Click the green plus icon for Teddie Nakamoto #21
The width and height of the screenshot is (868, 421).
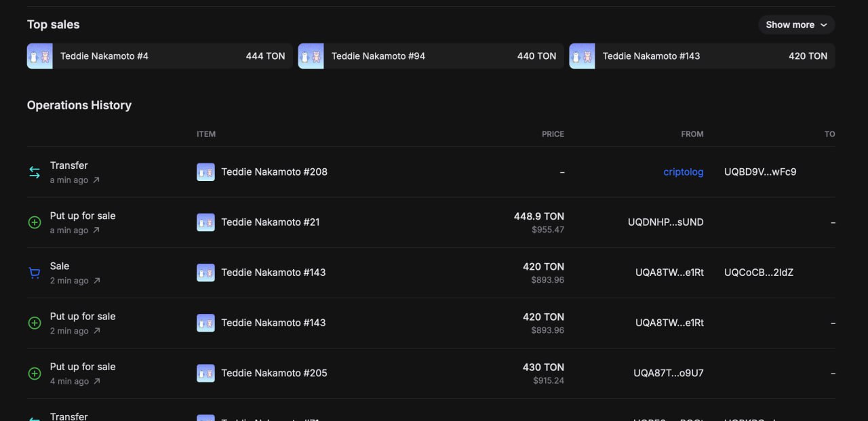(x=35, y=222)
